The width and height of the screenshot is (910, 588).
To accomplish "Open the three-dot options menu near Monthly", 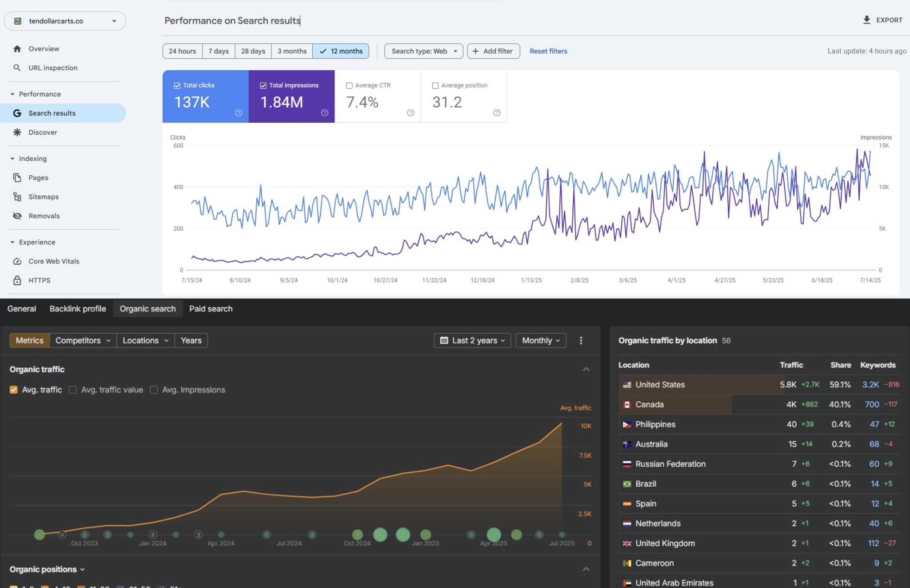I will click(x=581, y=340).
